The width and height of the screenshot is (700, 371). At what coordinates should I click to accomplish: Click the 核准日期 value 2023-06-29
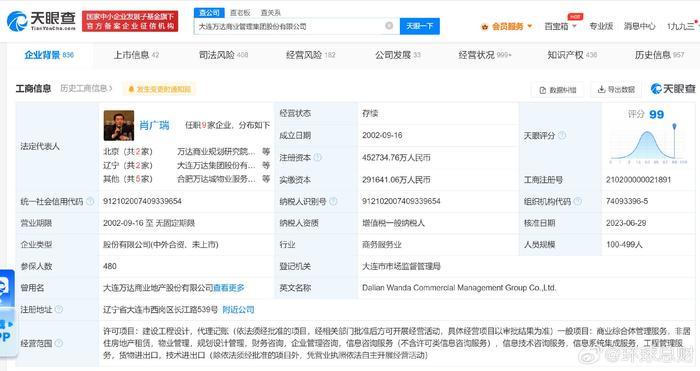626,223
